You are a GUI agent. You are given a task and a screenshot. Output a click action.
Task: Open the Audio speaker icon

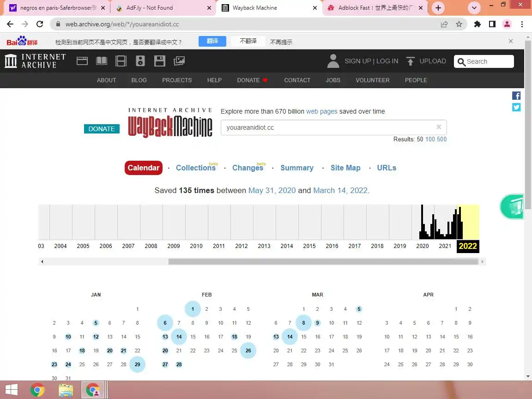[x=140, y=61]
